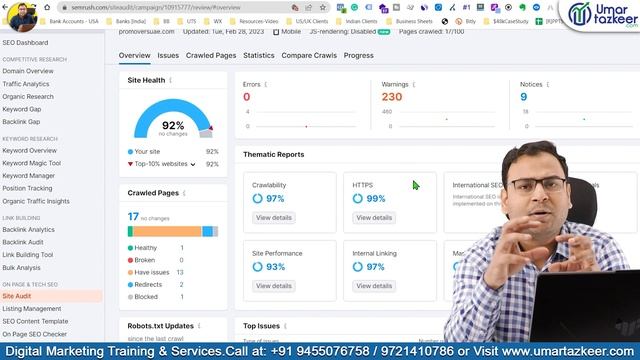The height and width of the screenshot is (360, 640).
Task: Click the browser home icon
Action: point(47,7)
